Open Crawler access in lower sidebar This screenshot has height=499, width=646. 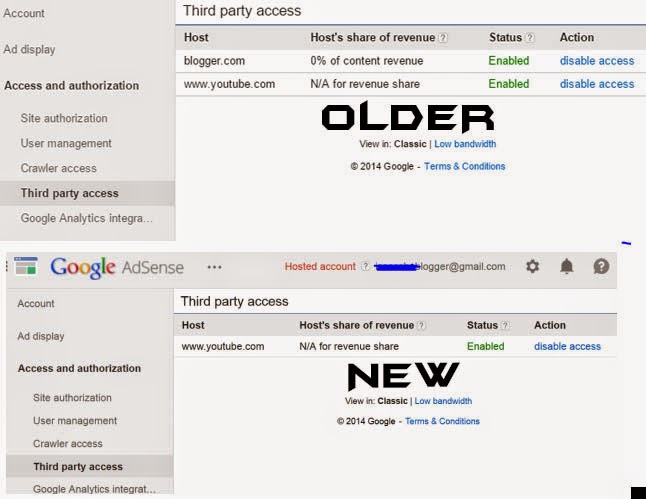pyautogui.click(x=68, y=444)
